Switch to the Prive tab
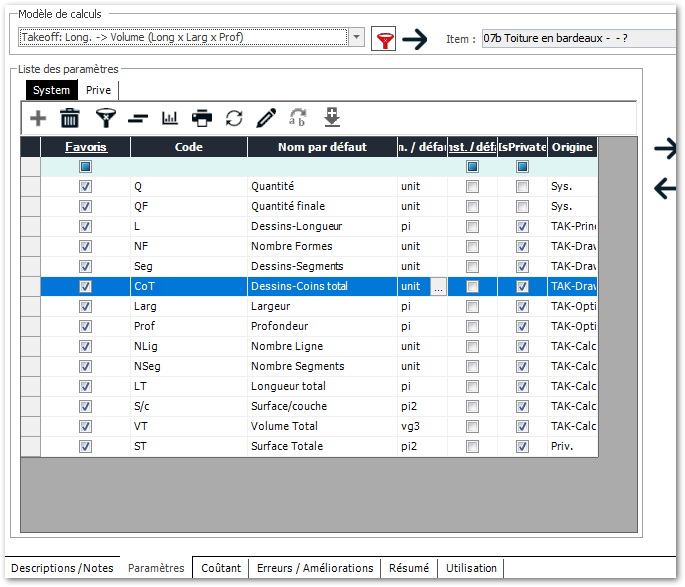Viewport: 685px width, 587px height. point(98,90)
